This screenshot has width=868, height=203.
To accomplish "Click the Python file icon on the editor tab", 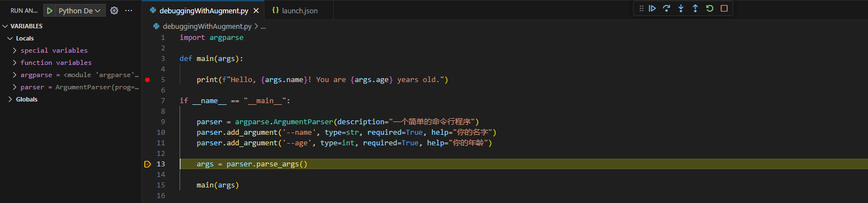I will point(153,11).
